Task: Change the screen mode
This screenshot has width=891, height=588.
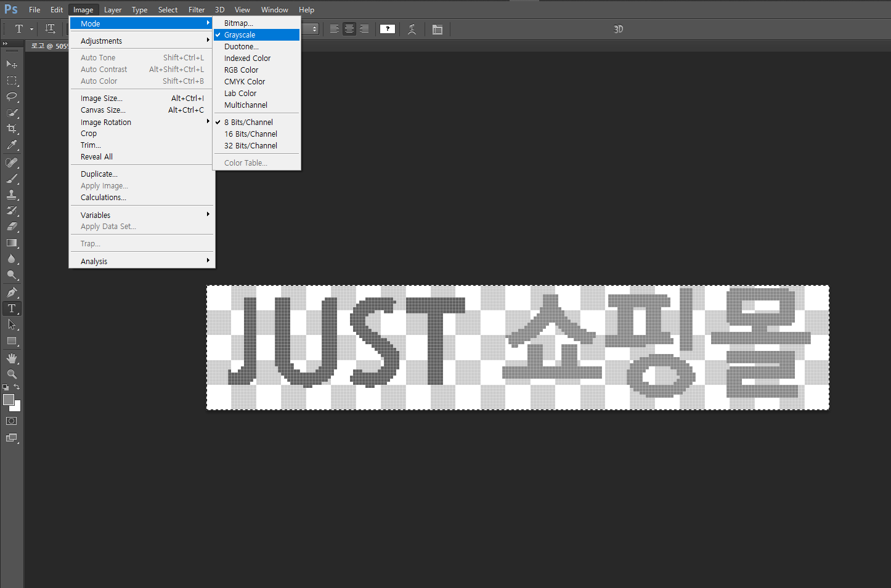Action: 12,438
